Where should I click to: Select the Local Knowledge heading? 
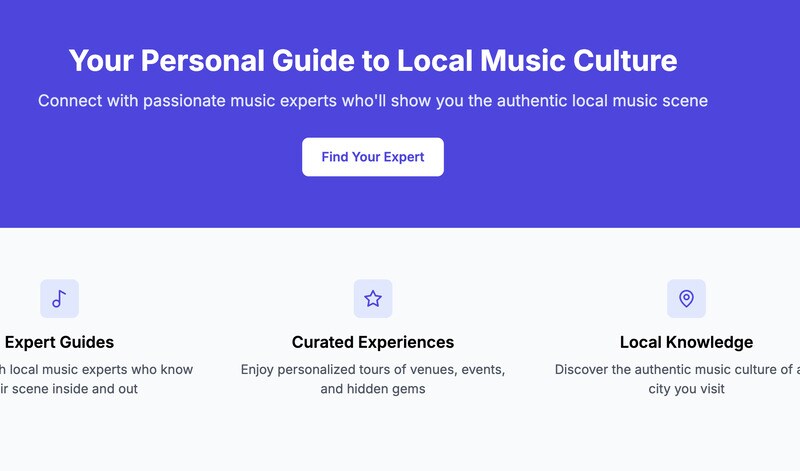point(686,342)
